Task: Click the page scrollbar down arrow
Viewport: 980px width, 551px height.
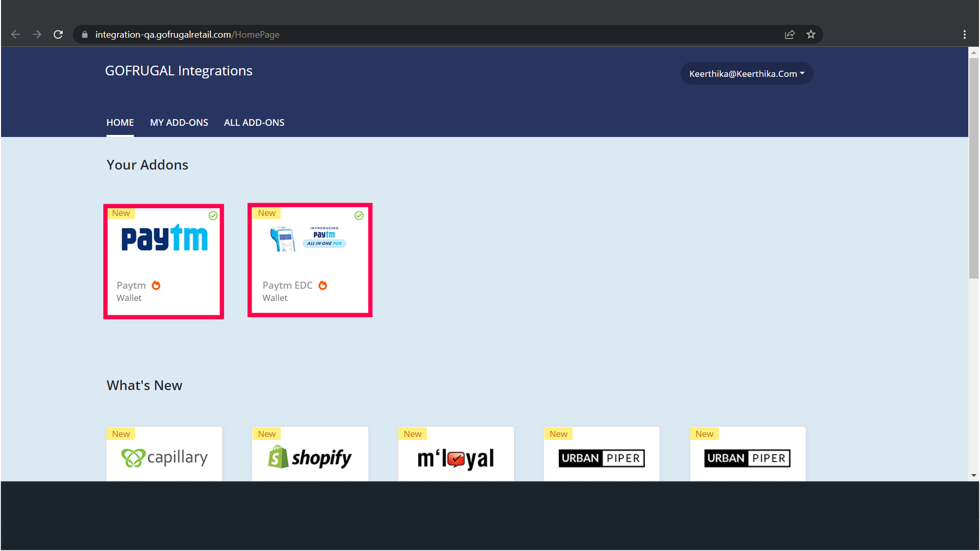Action: [973, 476]
